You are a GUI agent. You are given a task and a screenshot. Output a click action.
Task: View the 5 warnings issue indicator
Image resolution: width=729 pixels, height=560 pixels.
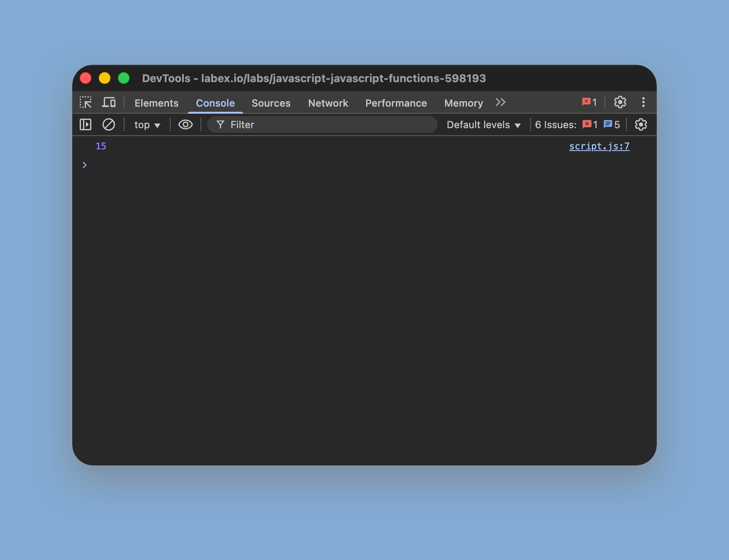pyautogui.click(x=612, y=124)
